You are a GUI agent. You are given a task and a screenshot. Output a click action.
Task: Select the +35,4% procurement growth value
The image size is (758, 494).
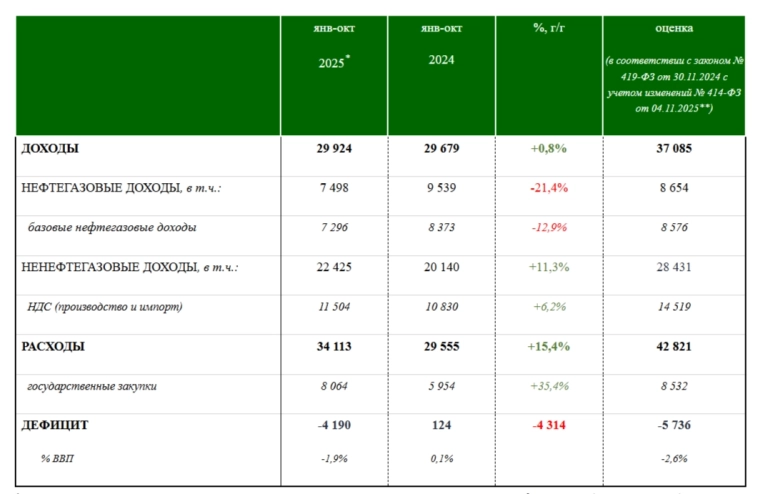(x=549, y=386)
